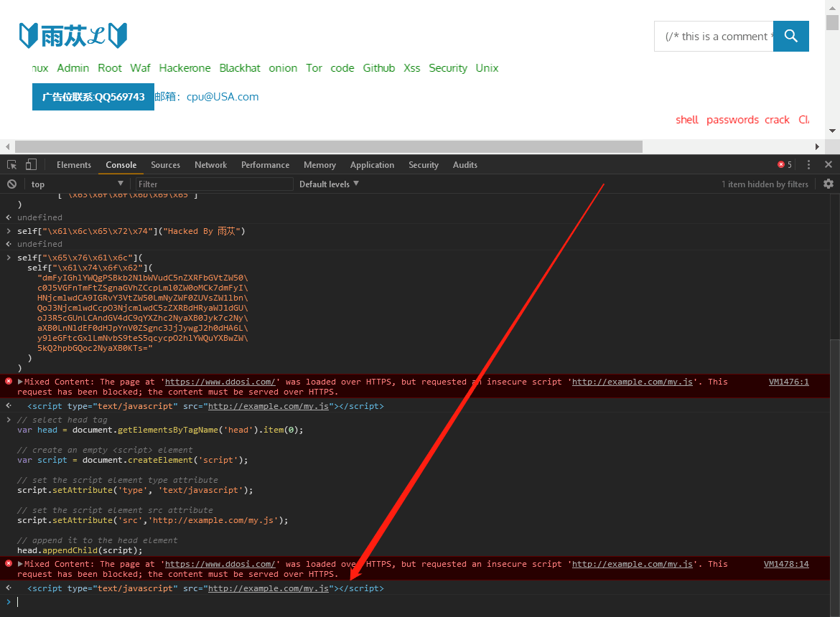
Task: Click the first Mixed Content error icon
Action: tap(9, 382)
